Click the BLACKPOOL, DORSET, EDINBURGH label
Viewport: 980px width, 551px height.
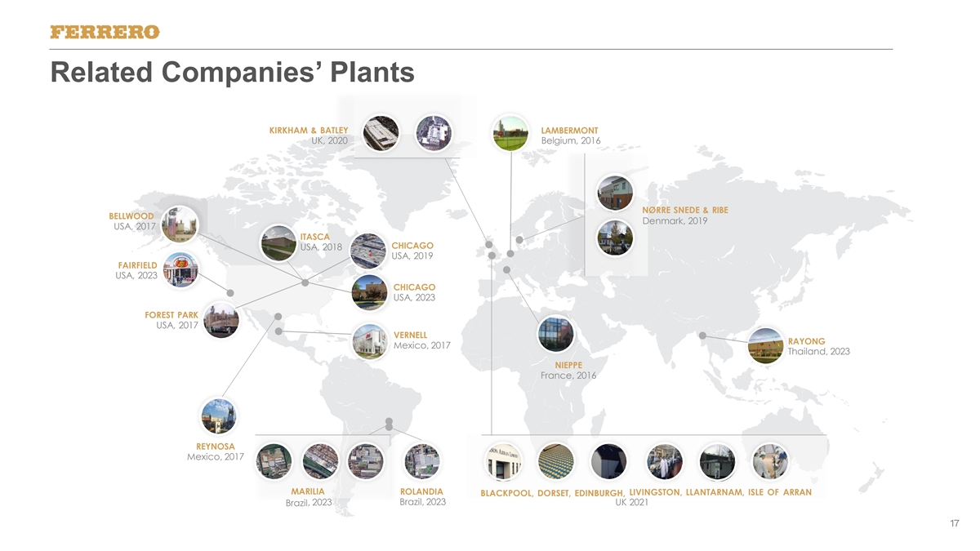tap(553, 493)
